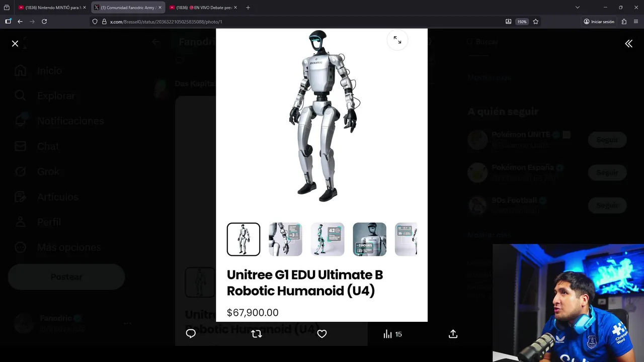Open the tracking protection shield icon
Viewport: 644px width, 362px height.
(95, 22)
